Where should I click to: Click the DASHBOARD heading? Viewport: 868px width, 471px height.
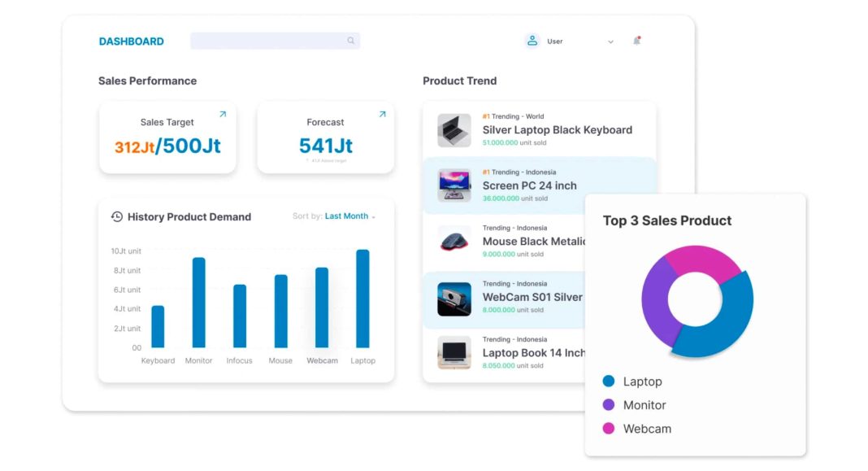(x=131, y=41)
